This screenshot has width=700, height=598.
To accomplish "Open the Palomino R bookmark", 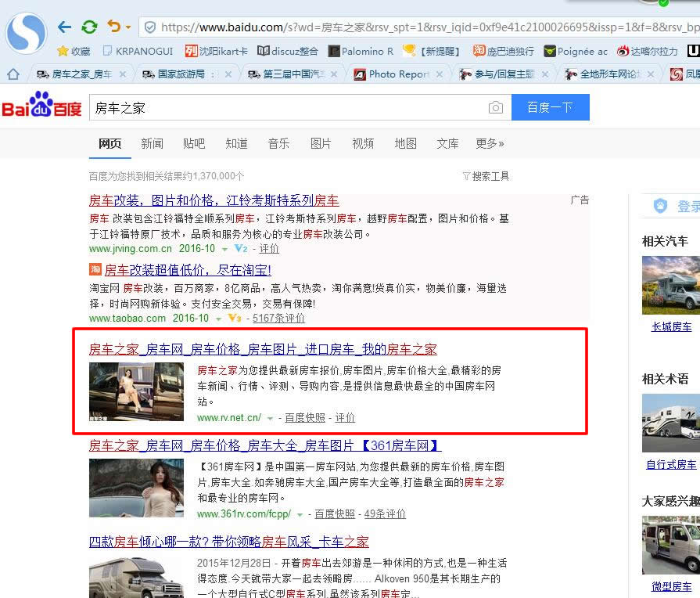I will pos(361,52).
